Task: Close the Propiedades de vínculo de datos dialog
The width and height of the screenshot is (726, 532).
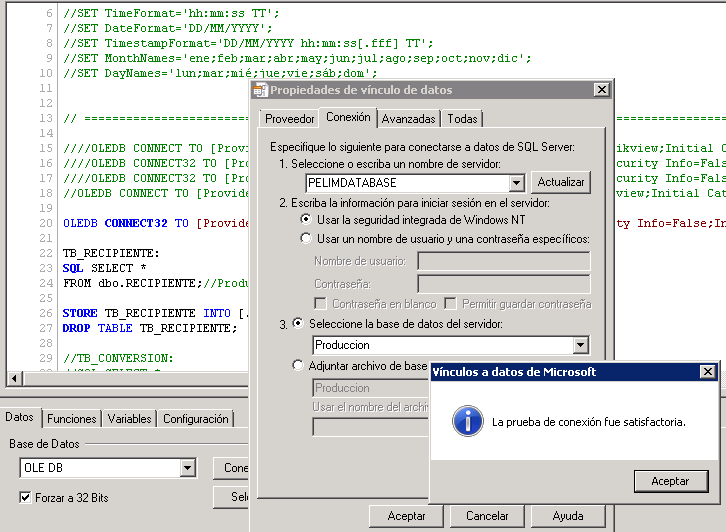Action: [601, 89]
